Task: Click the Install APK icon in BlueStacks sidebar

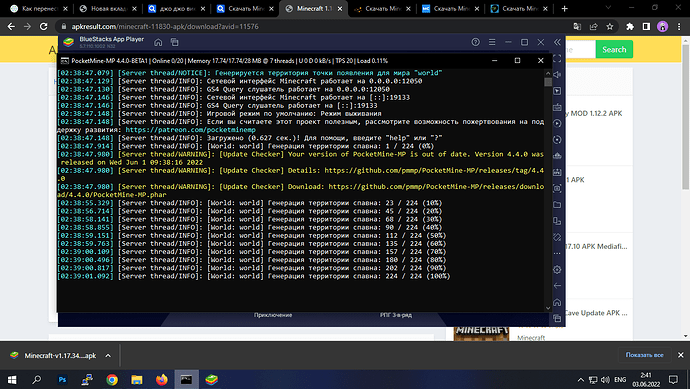Action: (557, 172)
